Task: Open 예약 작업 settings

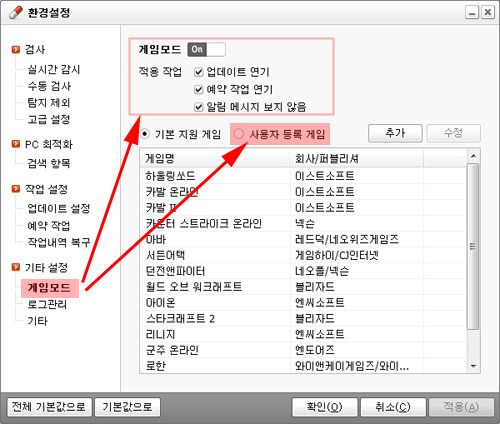Action: [49, 225]
